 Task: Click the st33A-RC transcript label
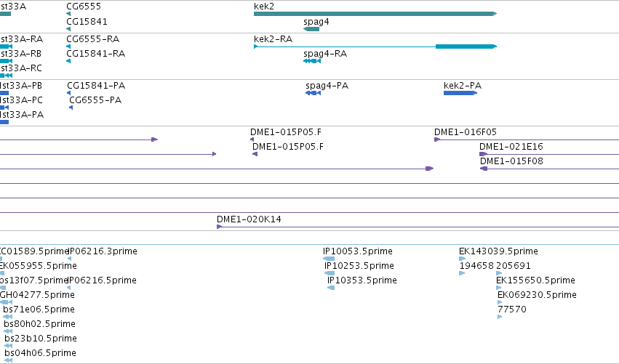coord(21,68)
